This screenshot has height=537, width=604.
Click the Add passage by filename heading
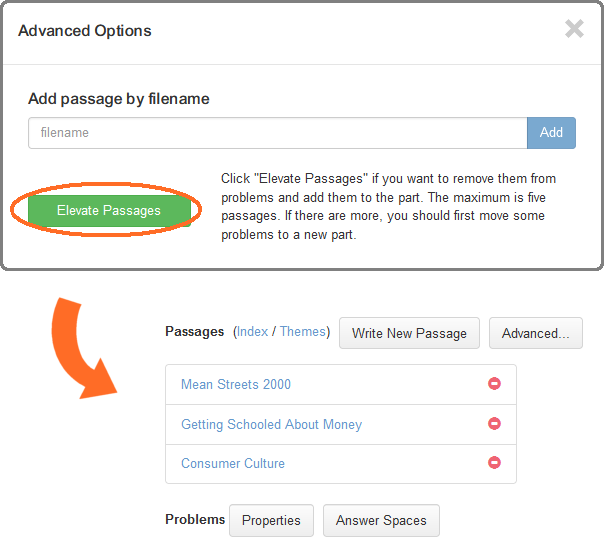[x=119, y=99]
